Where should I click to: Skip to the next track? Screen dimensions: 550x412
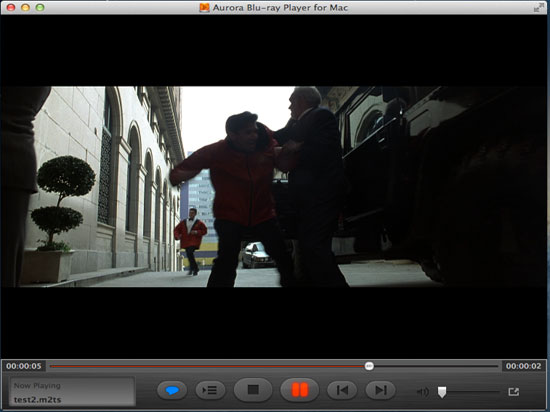pyautogui.click(x=381, y=390)
